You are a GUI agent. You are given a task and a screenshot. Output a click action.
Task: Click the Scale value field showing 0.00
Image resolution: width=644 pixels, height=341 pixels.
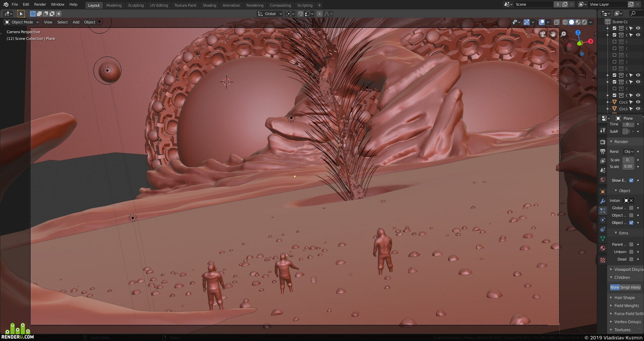(628, 167)
